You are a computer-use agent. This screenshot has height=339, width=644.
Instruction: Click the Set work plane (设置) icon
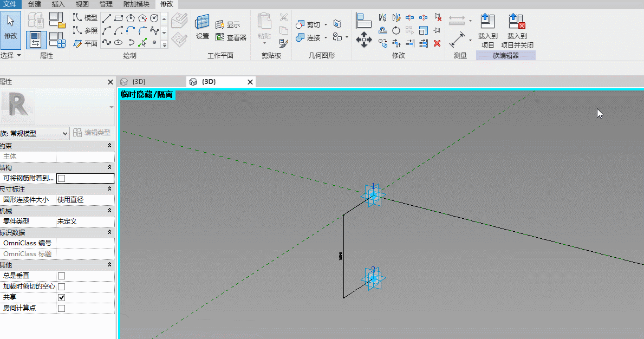(203, 27)
